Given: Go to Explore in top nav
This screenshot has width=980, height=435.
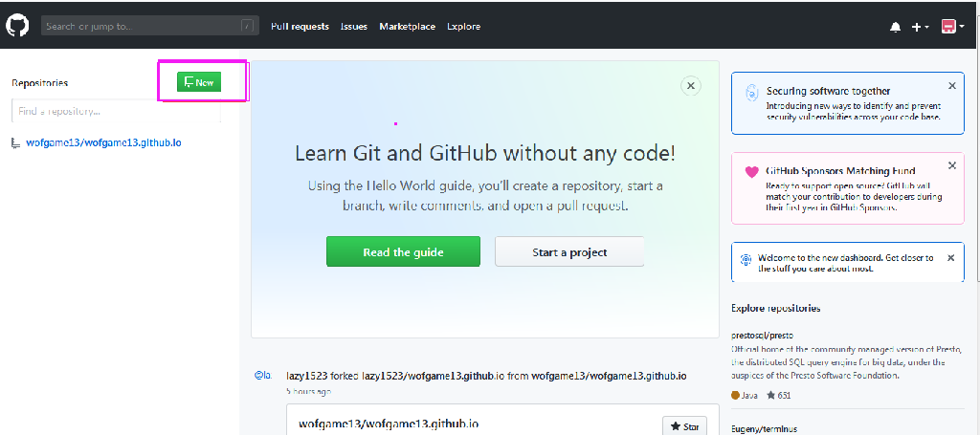Looking at the screenshot, I should (464, 26).
